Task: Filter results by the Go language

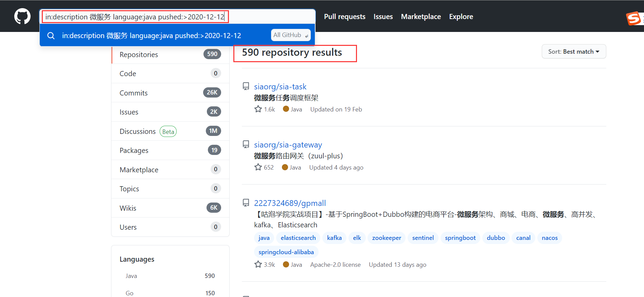Action: point(170,293)
